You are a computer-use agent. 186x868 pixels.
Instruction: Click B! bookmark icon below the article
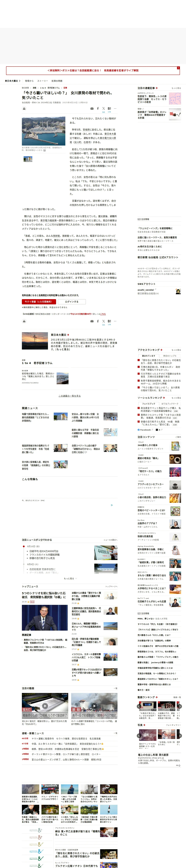pyautogui.click(x=109, y=321)
